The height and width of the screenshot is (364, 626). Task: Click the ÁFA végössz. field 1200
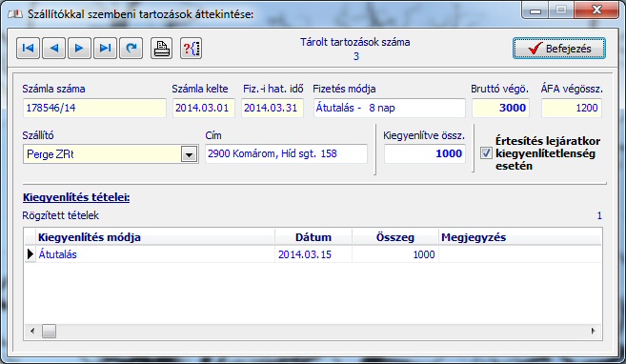tap(572, 108)
